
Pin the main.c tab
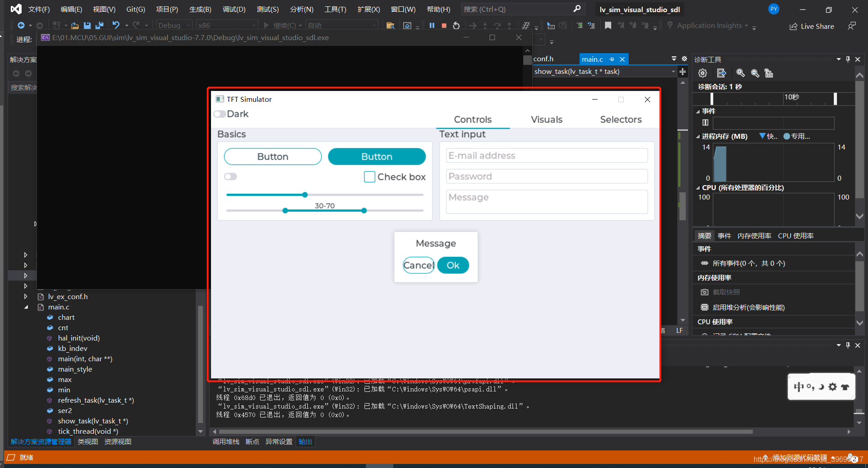click(x=612, y=59)
